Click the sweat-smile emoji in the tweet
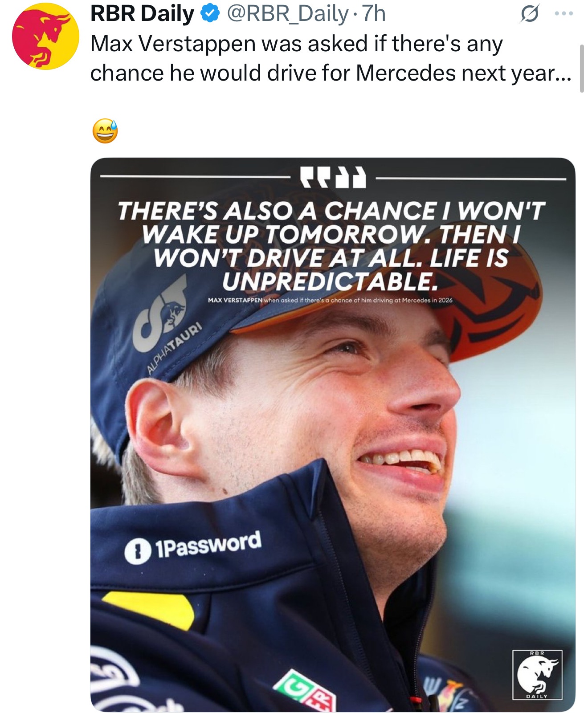The width and height of the screenshot is (588, 717). coord(105,131)
